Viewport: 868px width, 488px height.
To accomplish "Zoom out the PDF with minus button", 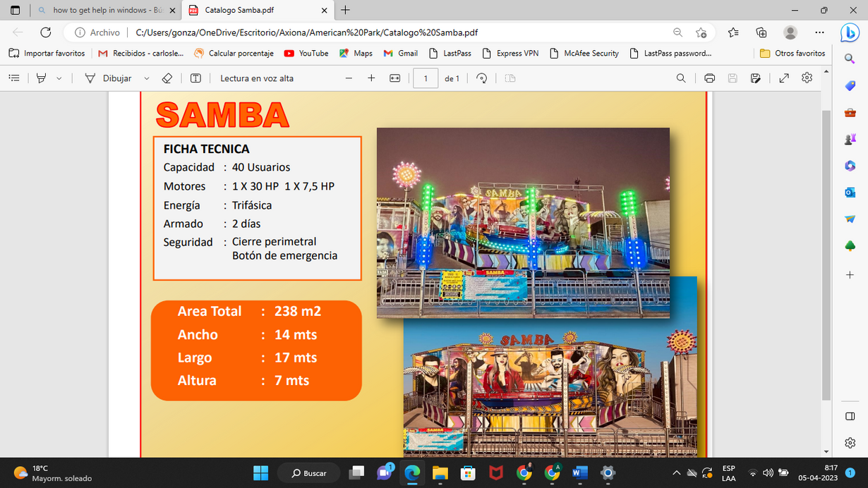I will 349,78.
